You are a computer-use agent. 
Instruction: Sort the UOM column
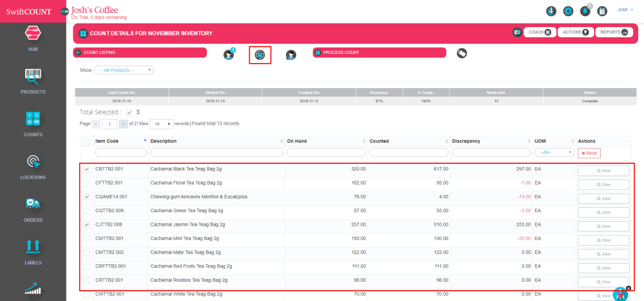(572, 141)
